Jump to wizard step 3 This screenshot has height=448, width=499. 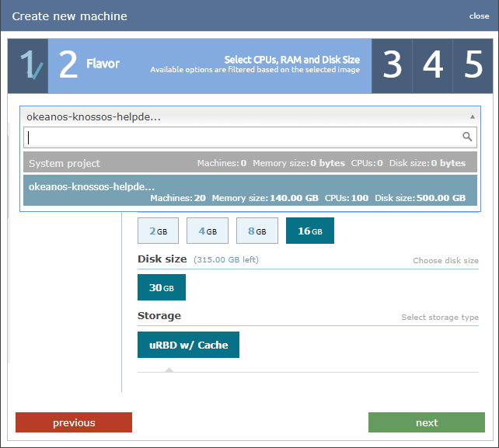(x=393, y=65)
